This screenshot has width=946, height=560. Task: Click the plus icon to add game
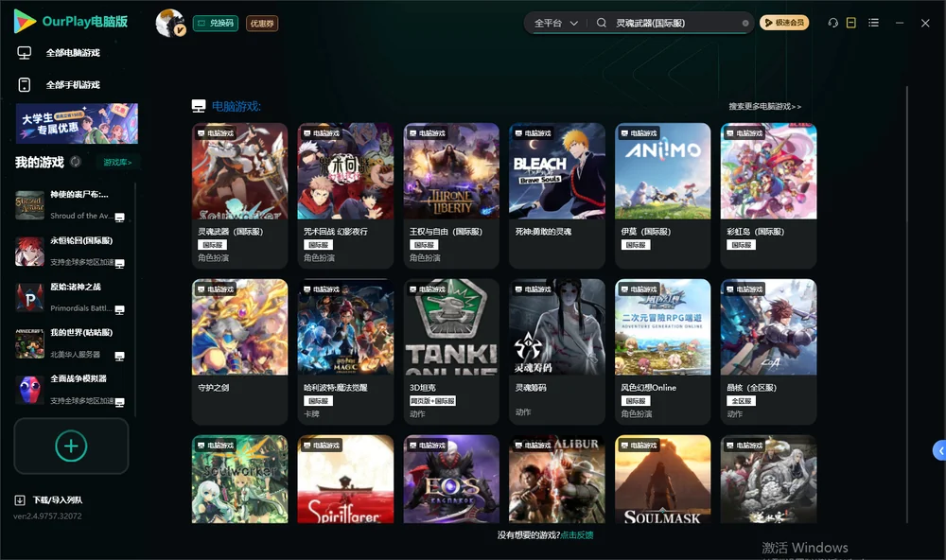click(71, 446)
